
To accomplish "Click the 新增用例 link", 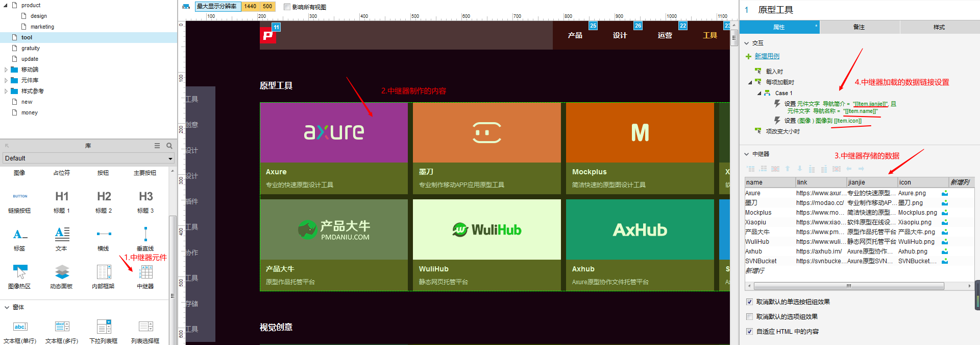I will click(x=767, y=56).
